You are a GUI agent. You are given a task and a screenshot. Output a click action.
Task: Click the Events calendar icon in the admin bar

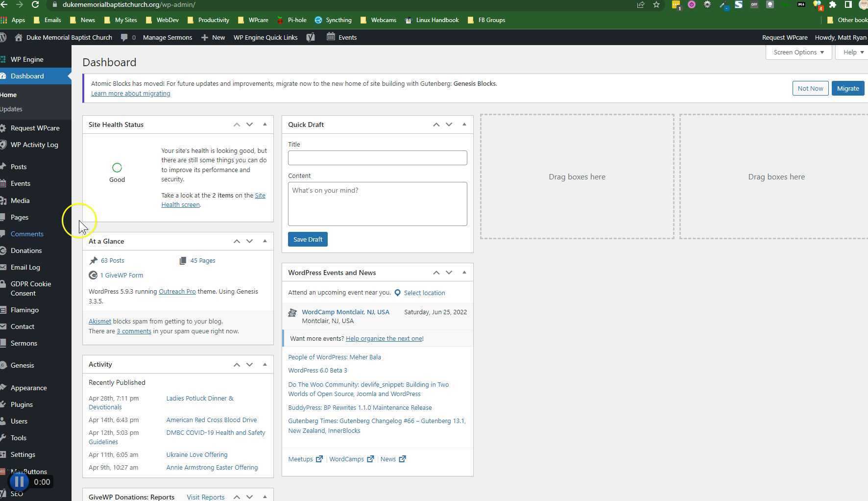(x=331, y=37)
